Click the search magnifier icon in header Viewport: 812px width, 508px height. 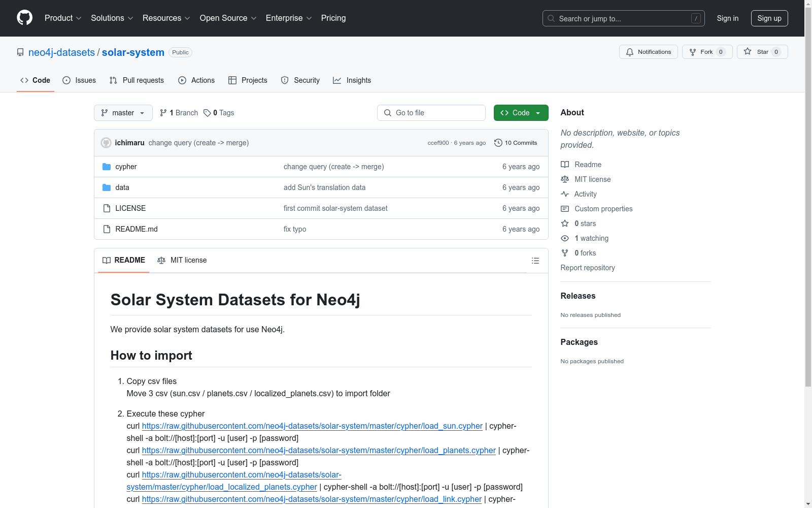551,18
